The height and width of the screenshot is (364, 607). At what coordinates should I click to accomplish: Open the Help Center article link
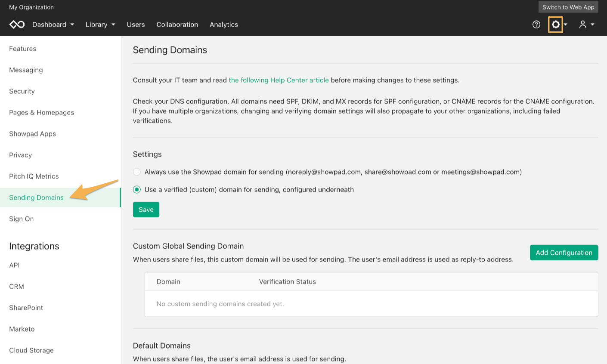(279, 80)
